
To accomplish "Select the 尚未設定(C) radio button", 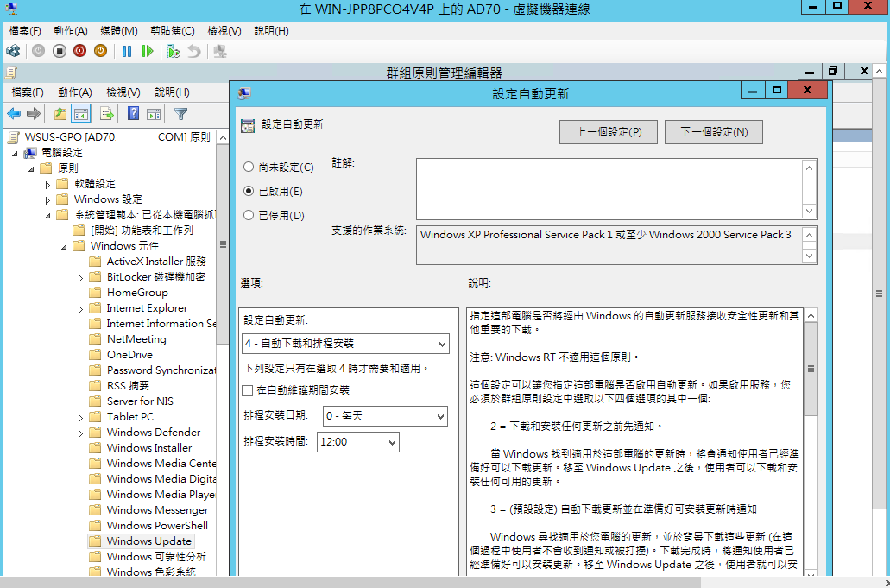I will click(x=248, y=167).
